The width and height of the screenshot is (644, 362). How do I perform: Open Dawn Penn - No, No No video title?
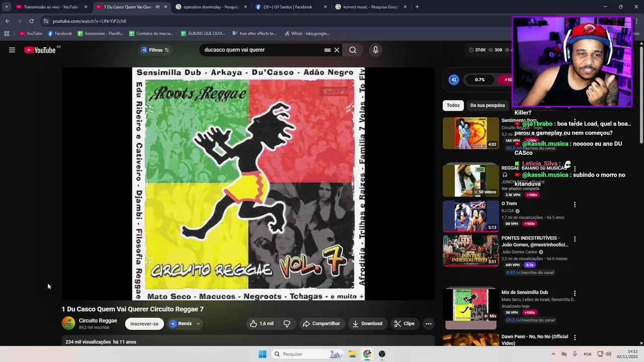click(x=534, y=340)
